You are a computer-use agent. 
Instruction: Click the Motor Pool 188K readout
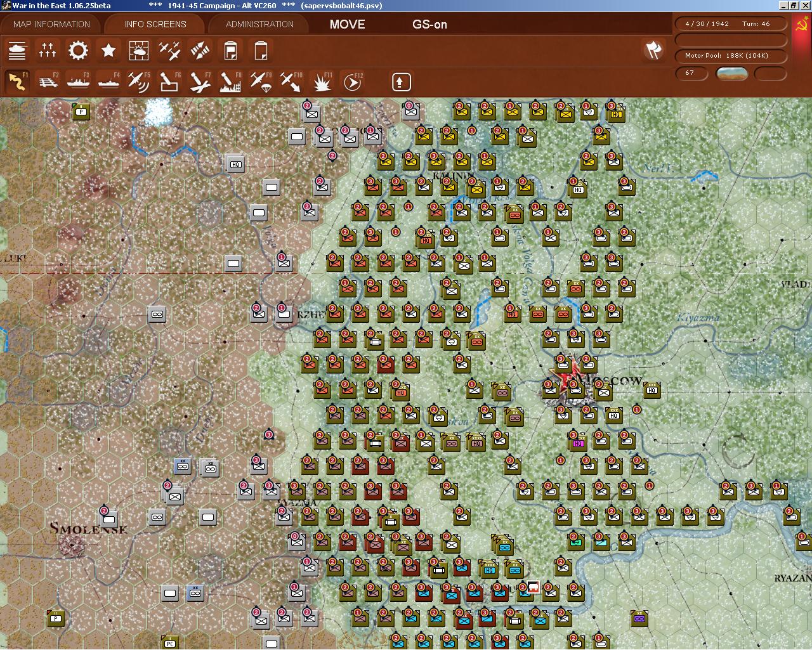click(x=731, y=56)
